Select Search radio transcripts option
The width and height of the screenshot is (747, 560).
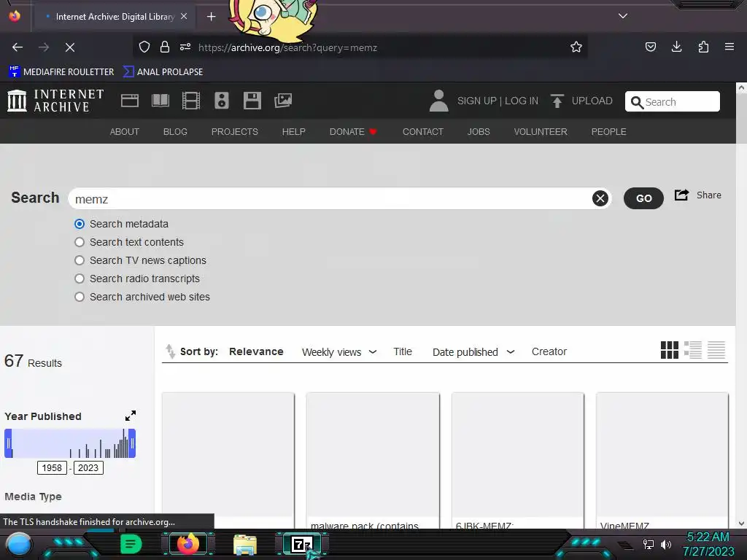tap(80, 279)
